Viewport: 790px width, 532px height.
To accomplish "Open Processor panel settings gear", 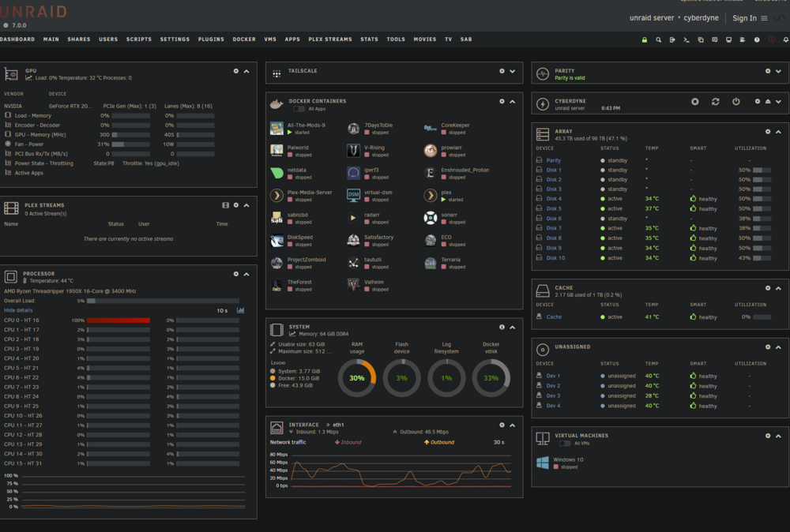I will [x=235, y=274].
